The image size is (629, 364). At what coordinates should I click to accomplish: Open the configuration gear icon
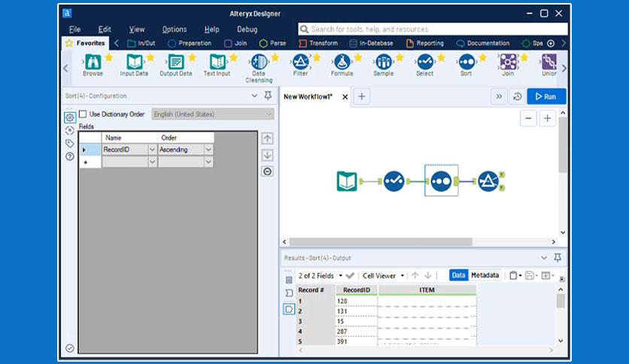pos(70,117)
